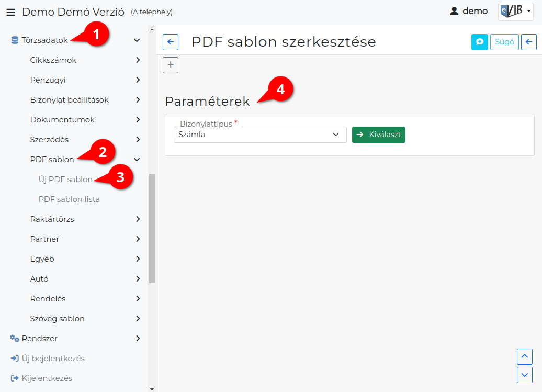Screen dimensions: 542x392
Task: Open the Pénzügyi menu item
Action: [48, 80]
